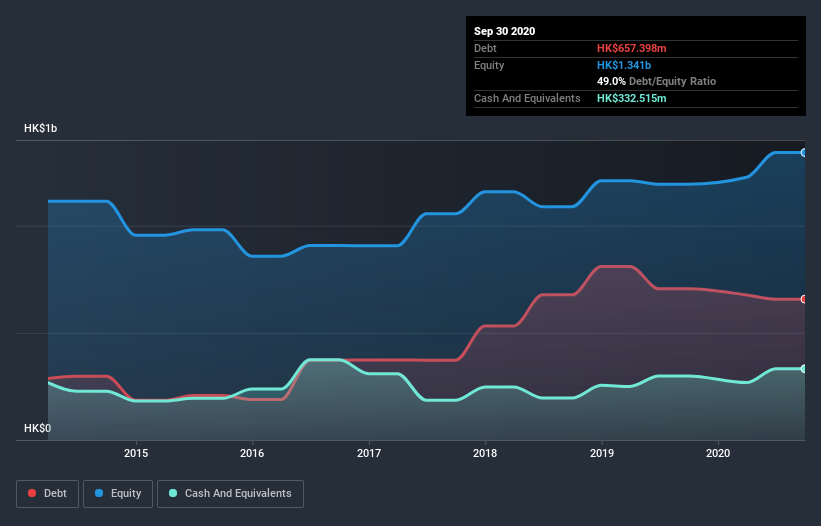Toggle the Debt series legend button
The width and height of the screenshot is (821, 526).
coord(47,494)
